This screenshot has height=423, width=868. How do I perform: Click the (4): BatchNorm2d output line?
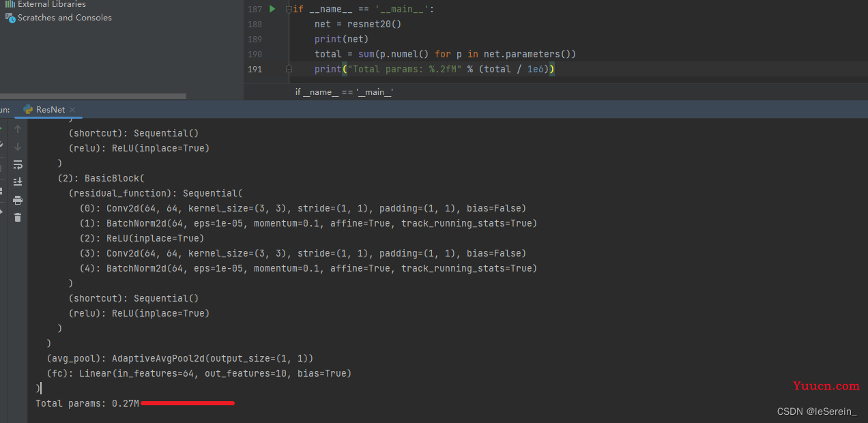(308, 268)
